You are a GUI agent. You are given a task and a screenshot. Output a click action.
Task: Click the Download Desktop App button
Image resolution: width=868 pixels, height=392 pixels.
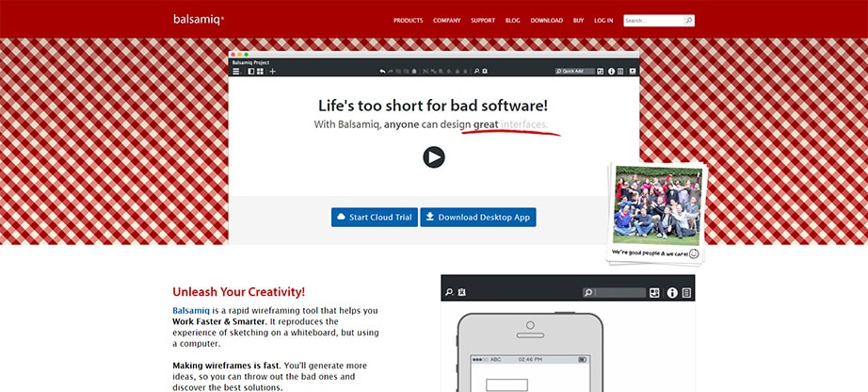[478, 218]
